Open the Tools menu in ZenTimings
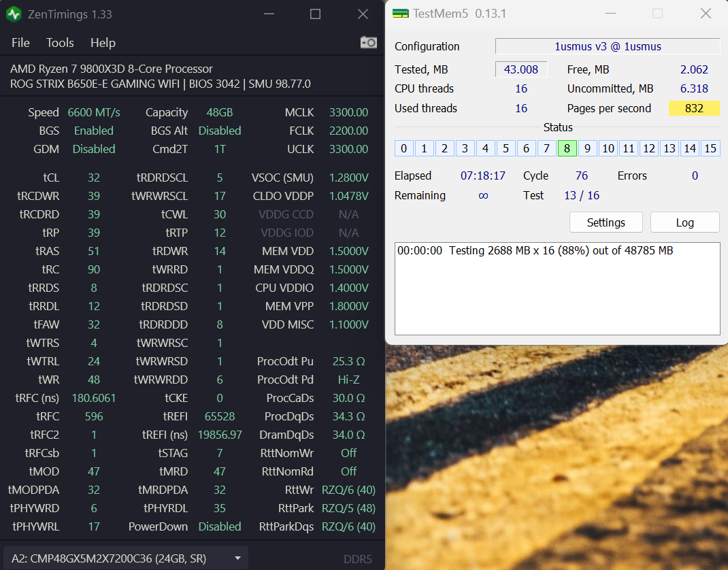The height and width of the screenshot is (570, 728). tap(60, 43)
